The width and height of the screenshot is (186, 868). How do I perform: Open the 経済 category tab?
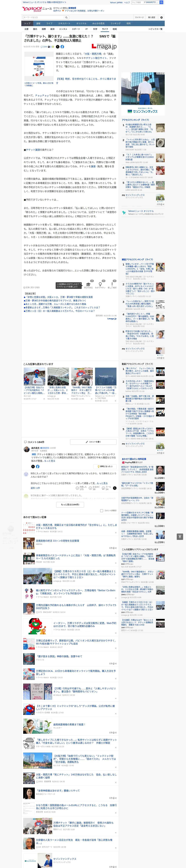(x=52, y=29)
